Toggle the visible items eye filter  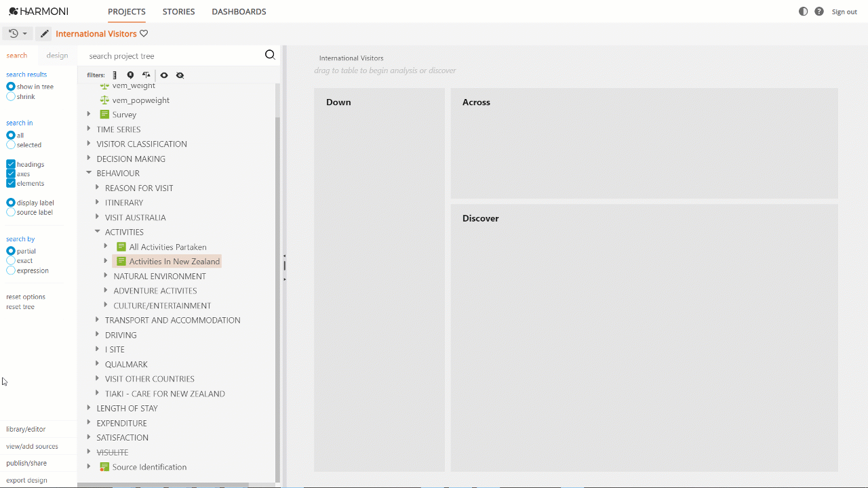[164, 75]
